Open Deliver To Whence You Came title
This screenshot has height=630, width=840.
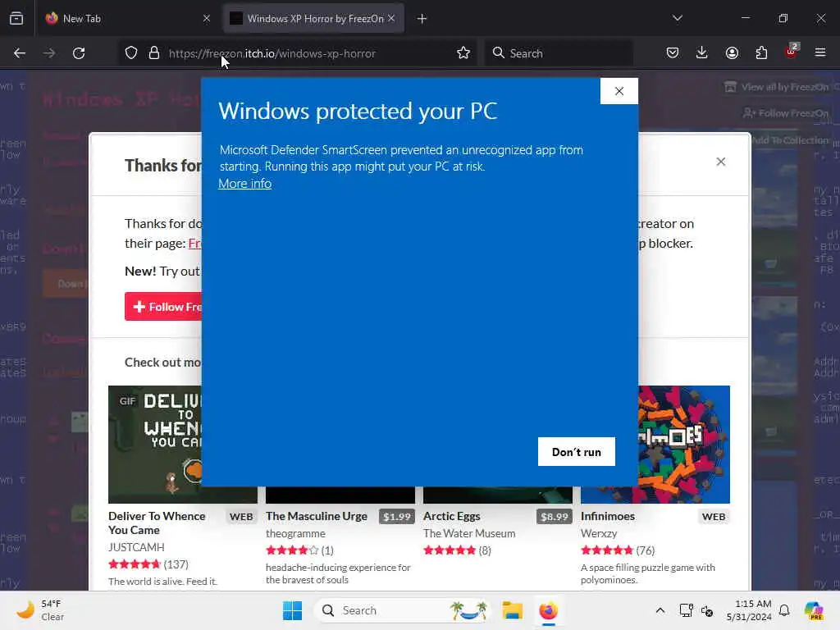(x=157, y=523)
